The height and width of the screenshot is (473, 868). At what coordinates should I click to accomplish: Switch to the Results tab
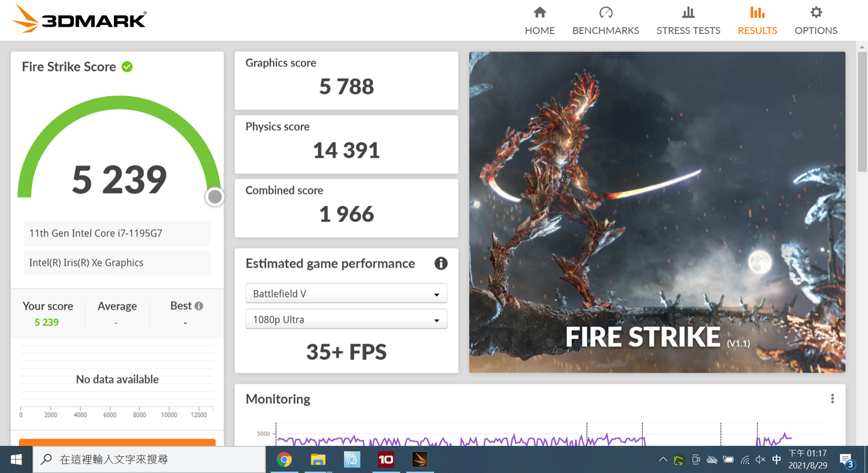click(757, 21)
